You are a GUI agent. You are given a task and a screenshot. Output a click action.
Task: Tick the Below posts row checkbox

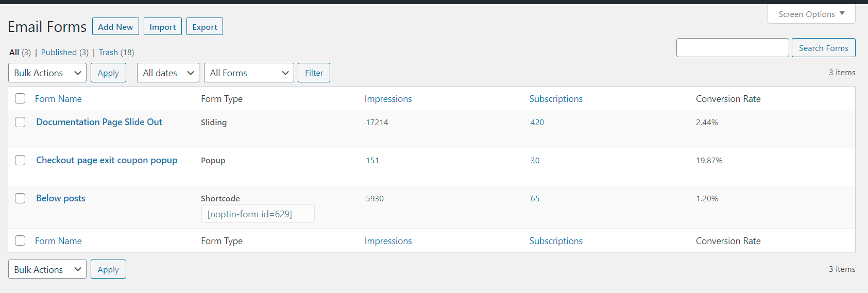pos(20,198)
